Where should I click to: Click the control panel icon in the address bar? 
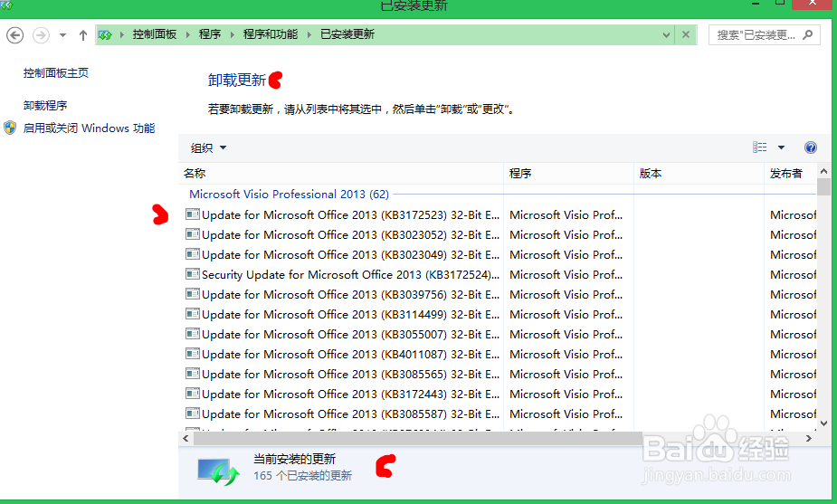tap(105, 34)
